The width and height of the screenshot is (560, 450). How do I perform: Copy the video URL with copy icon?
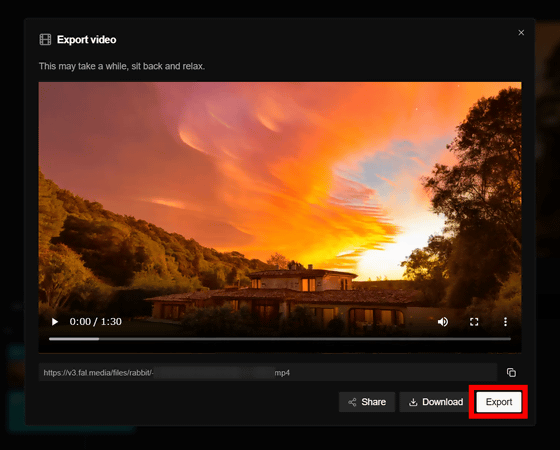click(511, 372)
